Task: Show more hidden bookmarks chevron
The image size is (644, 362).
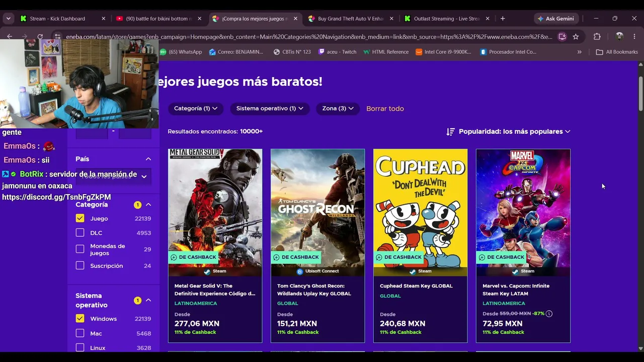Action: [x=580, y=52]
